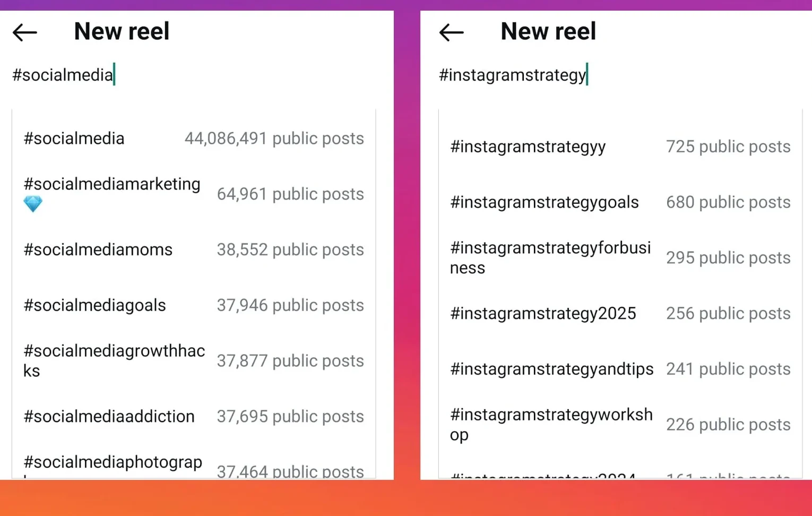The height and width of the screenshot is (516, 812).
Task: Select #instagramstrategyy suggestion
Action: click(x=620, y=147)
